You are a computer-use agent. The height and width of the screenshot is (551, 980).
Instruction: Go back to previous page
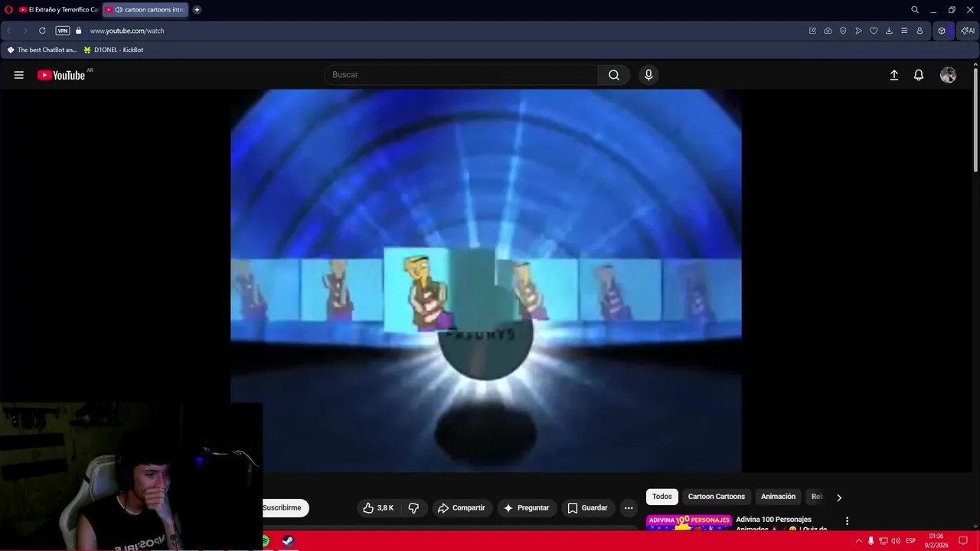(8, 31)
